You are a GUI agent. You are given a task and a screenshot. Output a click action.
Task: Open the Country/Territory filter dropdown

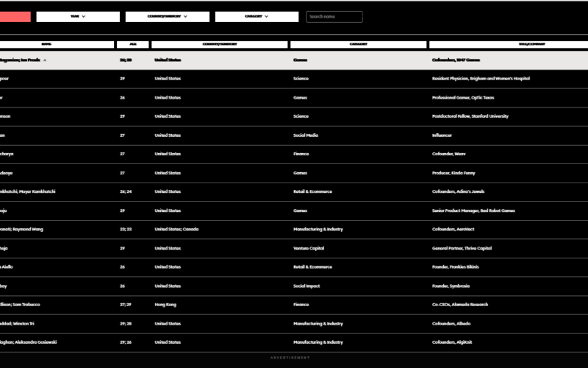(x=167, y=16)
